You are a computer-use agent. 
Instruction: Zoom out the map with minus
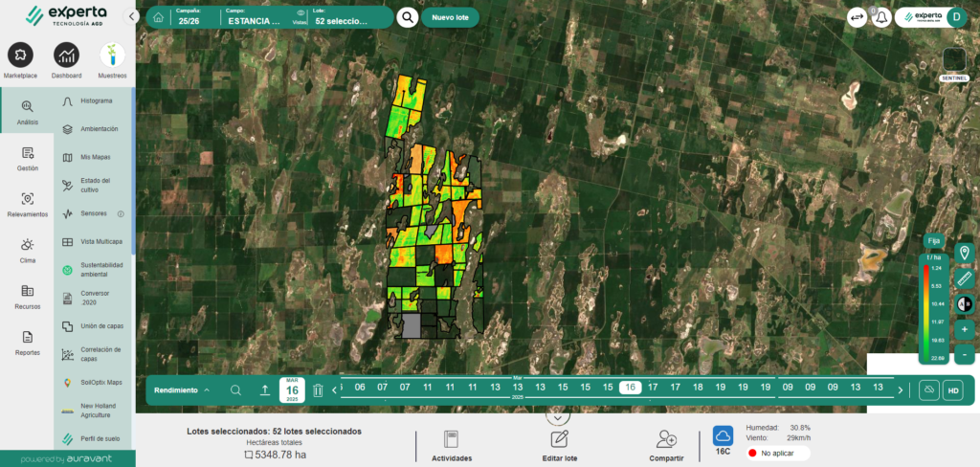point(965,355)
